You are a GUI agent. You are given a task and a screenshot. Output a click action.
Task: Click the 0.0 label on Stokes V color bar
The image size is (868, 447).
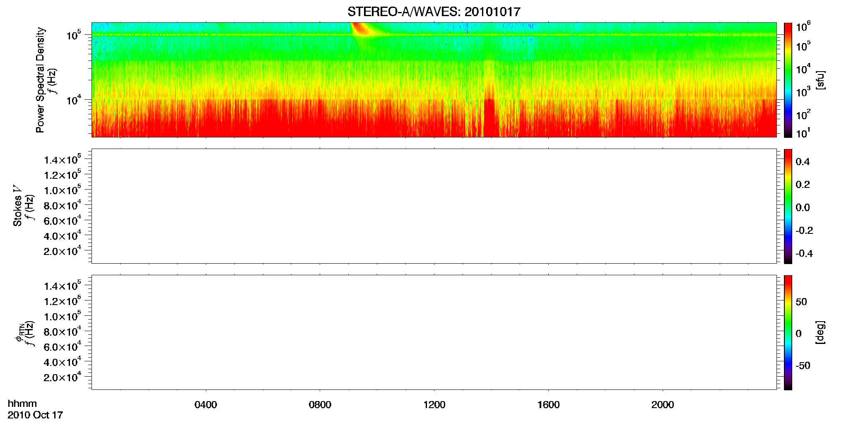click(x=803, y=208)
